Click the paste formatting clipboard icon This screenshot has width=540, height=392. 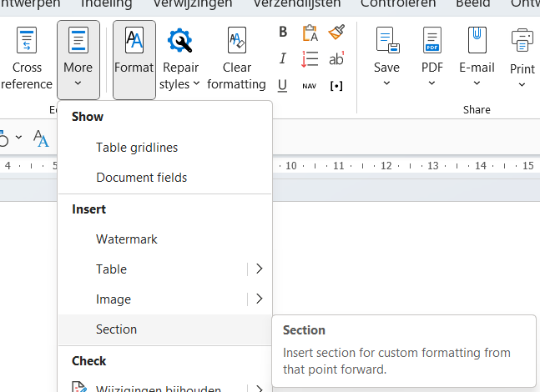coord(310,33)
